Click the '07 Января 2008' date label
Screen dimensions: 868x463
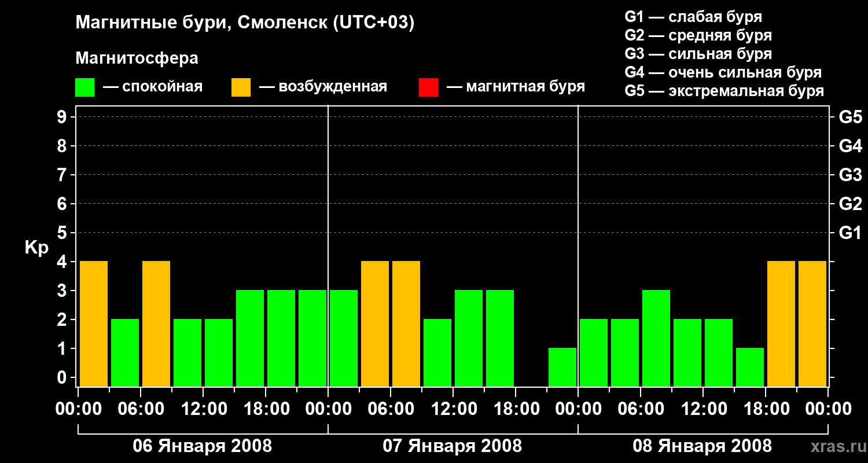pos(453,446)
